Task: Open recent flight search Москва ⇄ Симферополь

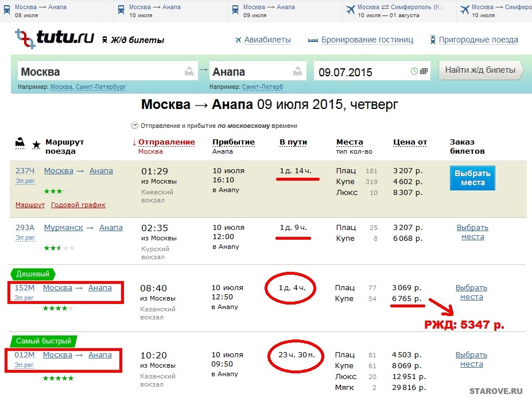Action: [x=395, y=11]
